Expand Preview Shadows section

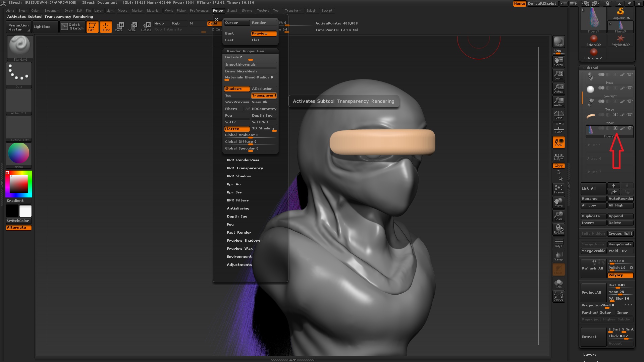244,241
